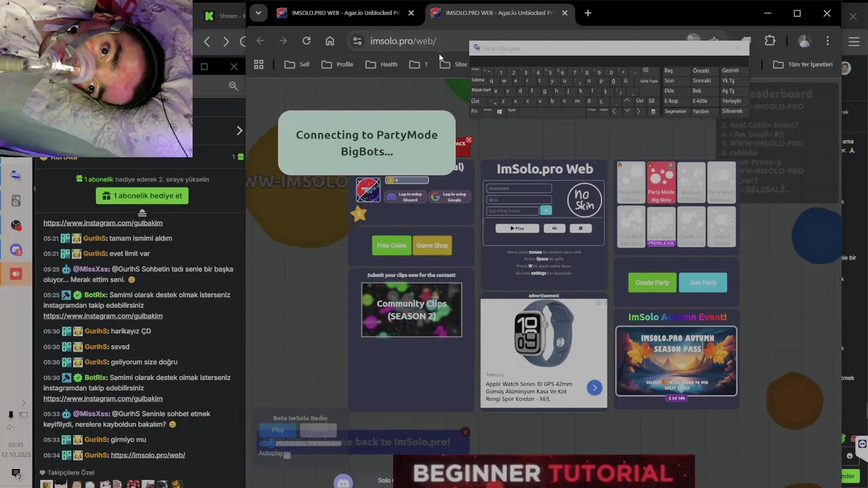Screen dimensions: 868x488
Task: Click the Join Party button
Action: [703, 283]
